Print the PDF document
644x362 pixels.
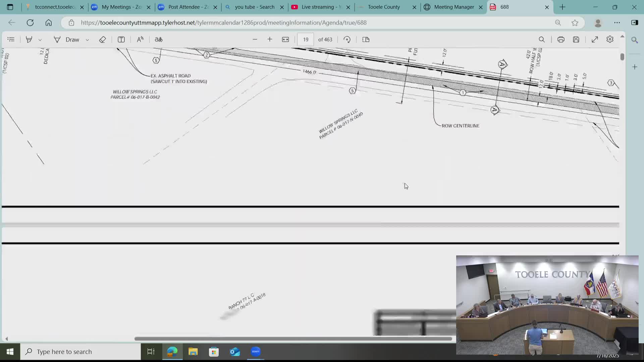point(561,40)
